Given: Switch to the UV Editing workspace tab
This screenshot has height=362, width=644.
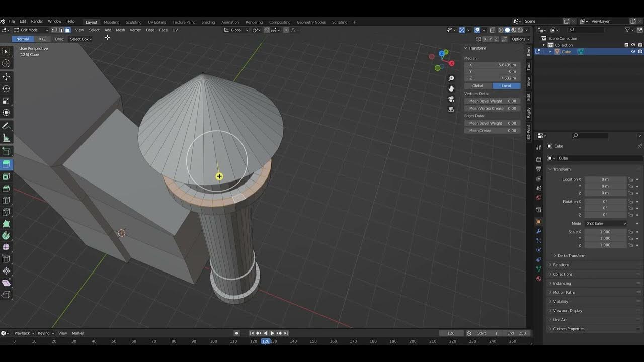Looking at the screenshot, I should point(157,22).
